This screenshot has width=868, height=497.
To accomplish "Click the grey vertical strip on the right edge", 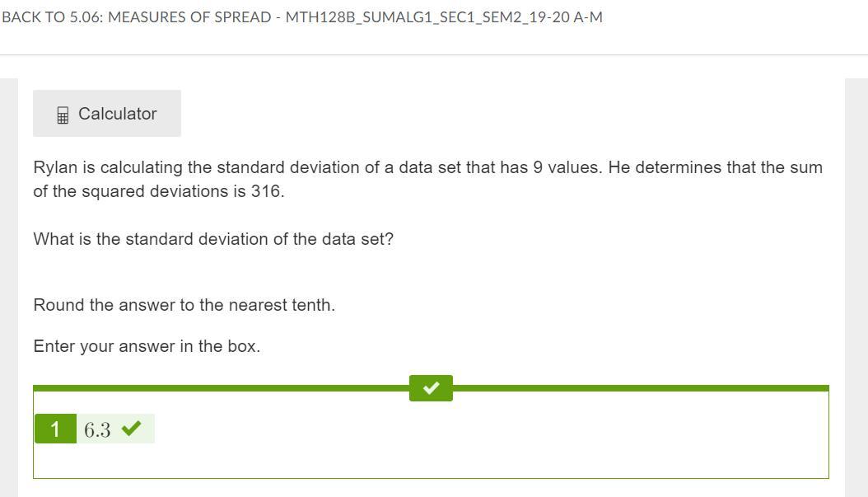I will (x=856, y=288).
